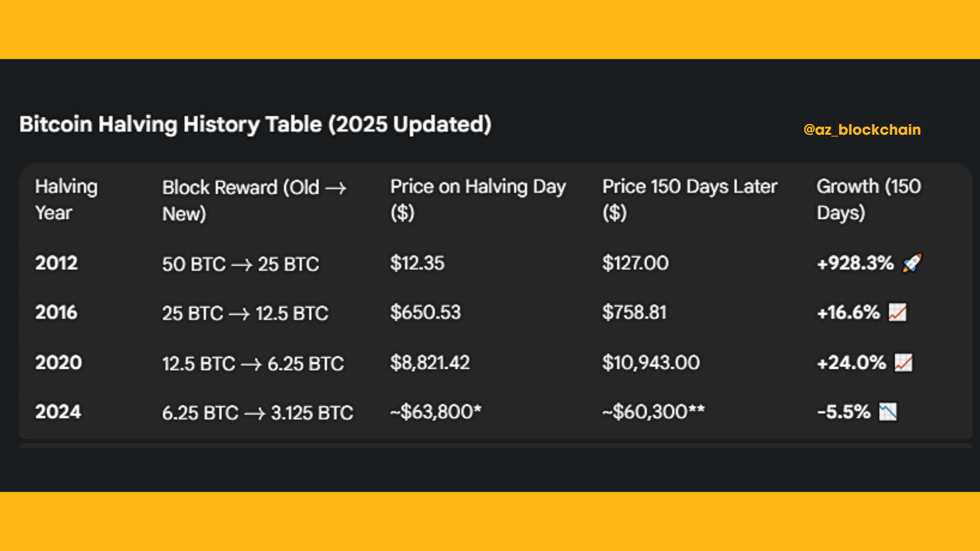
Task: Select the Price on Halving Day header
Action: [x=478, y=199]
